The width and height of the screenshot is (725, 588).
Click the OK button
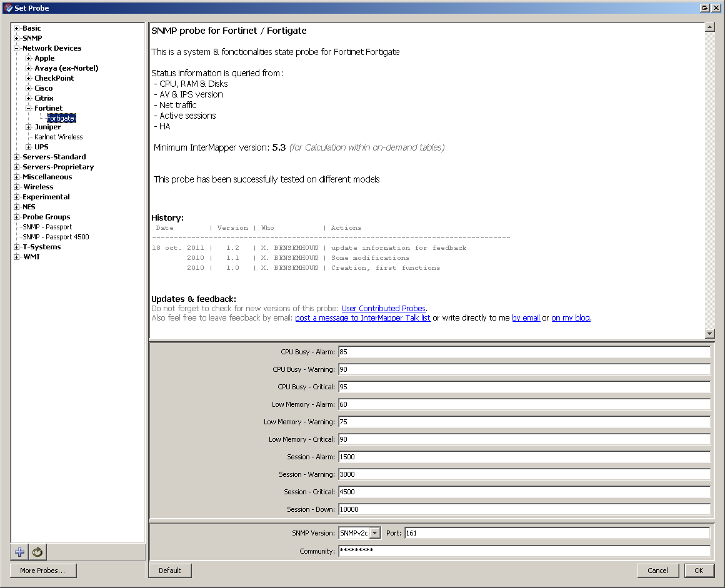[x=699, y=571]
